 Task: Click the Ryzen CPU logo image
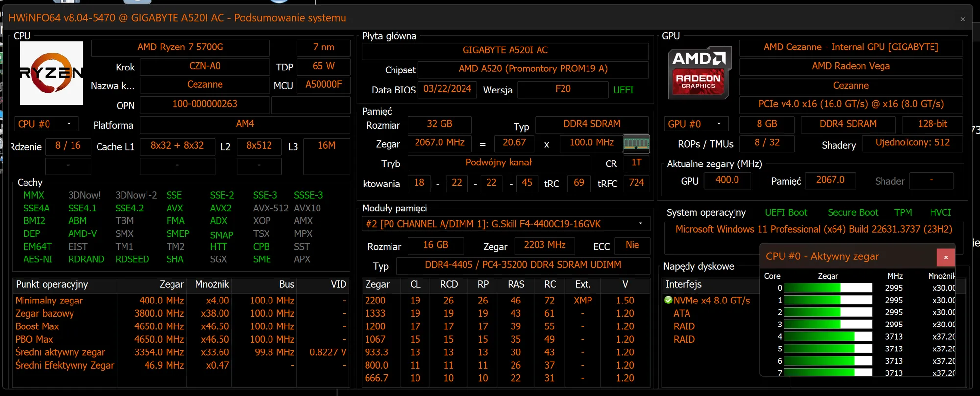pos(51,73)
